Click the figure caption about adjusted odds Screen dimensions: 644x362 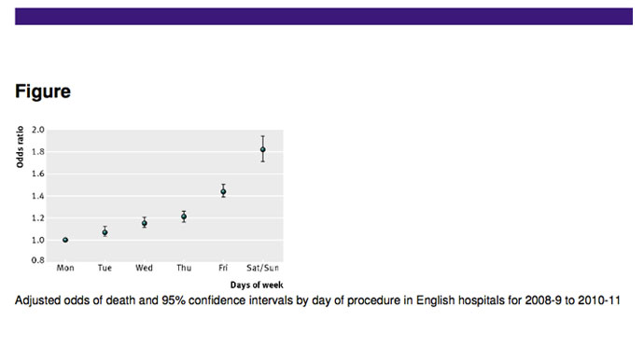[x=317, y=300]
